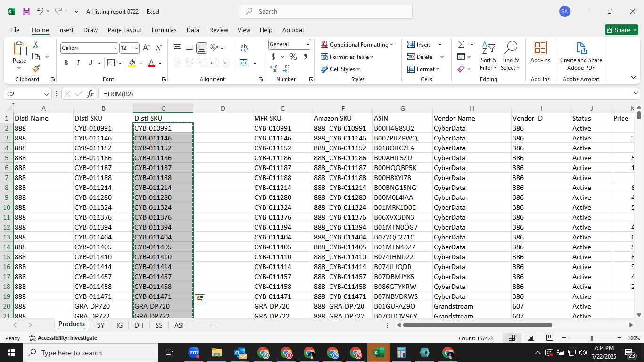Image resolution: width=644 pixels, height=362 pixels.
Task: Click the Decrease Decimal icon
Action: [x=287, y=69]
